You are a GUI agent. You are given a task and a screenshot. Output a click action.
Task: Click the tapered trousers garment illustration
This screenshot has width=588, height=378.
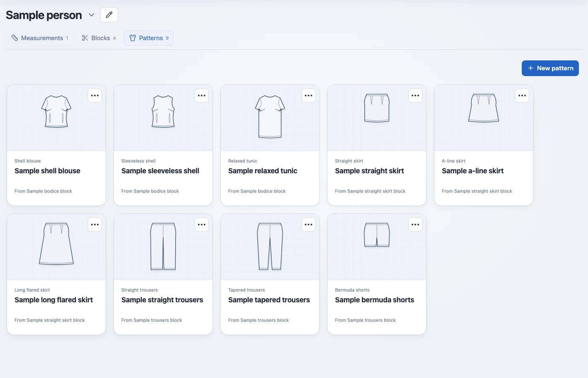[270, 246]
